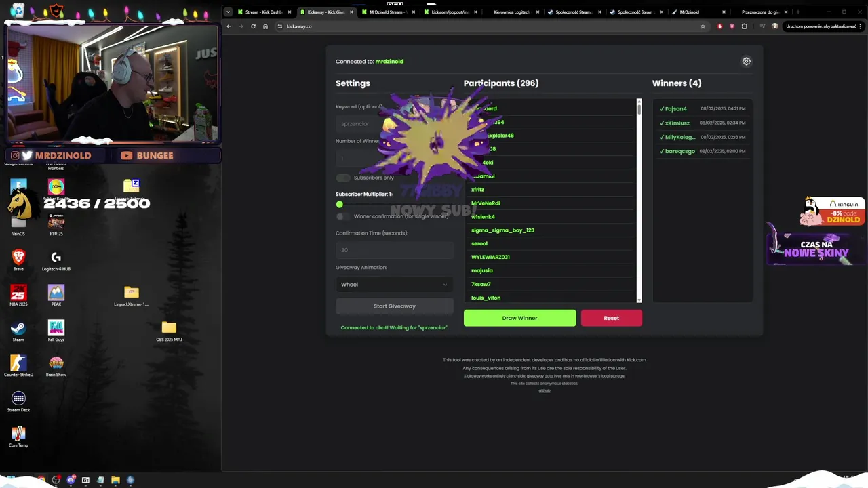This screenshot has height=488, width=868.
Task: Click Uruchom ponownie browser update button
Action: click(823, 26)
